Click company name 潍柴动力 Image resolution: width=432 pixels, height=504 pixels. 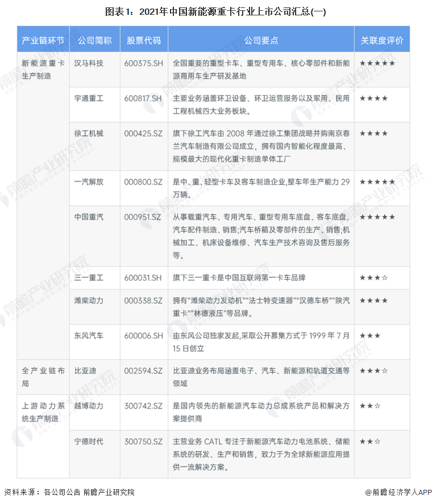89,301
